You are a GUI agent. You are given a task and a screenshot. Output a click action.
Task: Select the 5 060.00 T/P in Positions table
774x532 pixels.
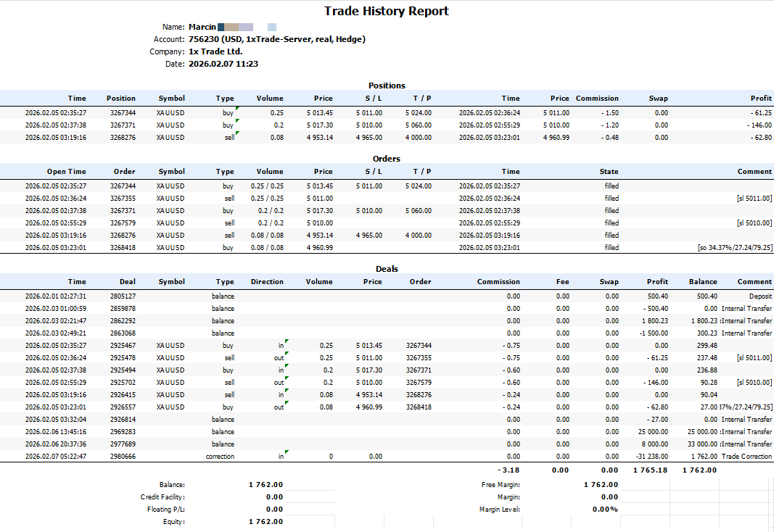(419, 125)
